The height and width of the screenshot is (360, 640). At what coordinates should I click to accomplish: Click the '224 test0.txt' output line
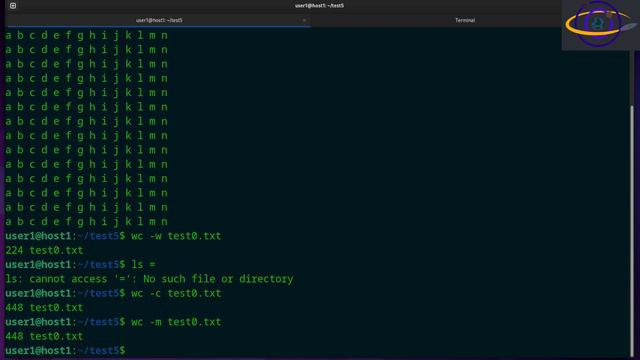tap(44, 250)
